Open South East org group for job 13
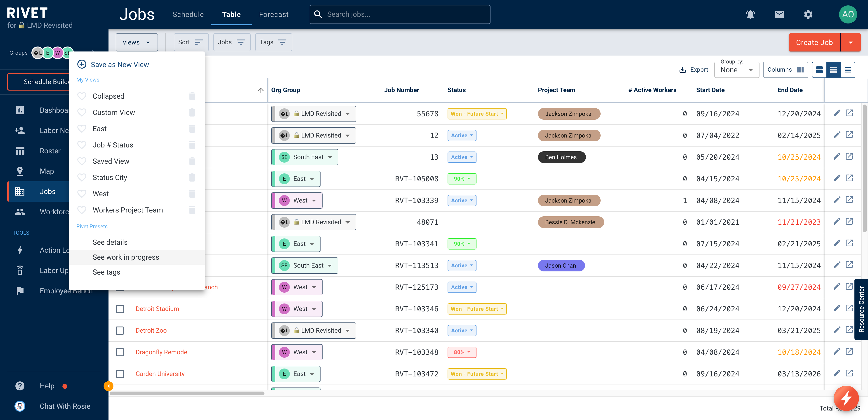 click(x=305, y=157)
